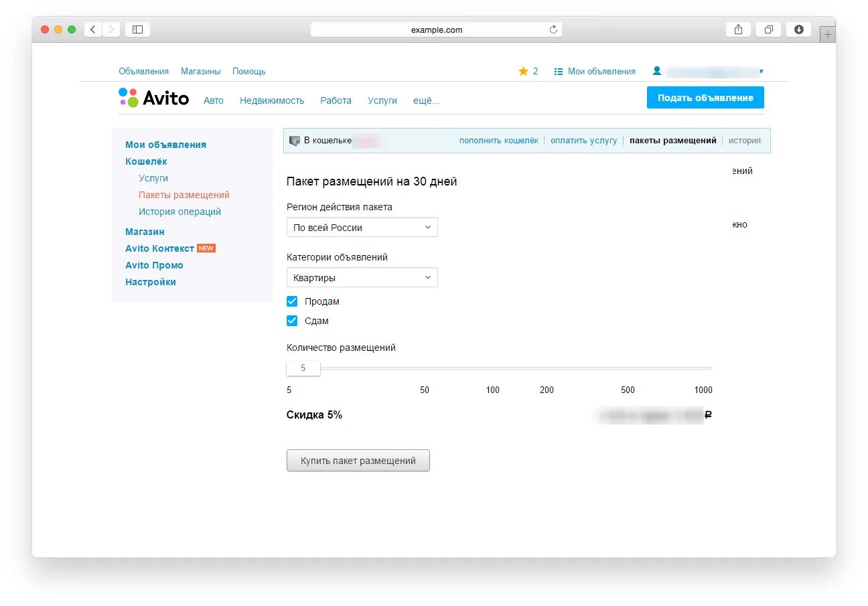This screenshot has width=868, height=606.
Task: Uncheck the Продам checkbox
Action: click(x=292, y=301)
